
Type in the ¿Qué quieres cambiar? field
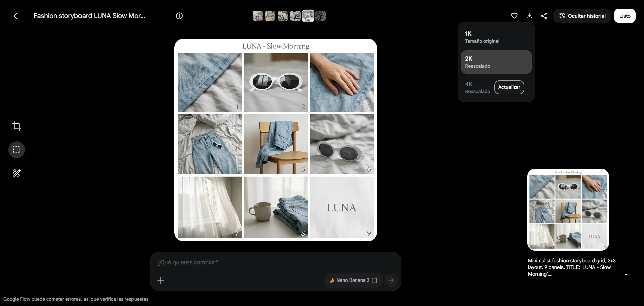(275, 262)
